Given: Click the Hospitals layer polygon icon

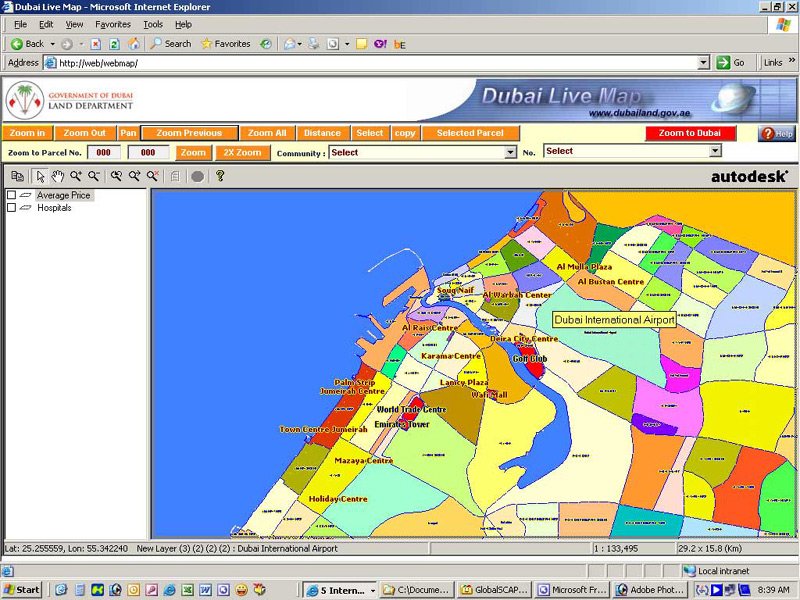Looking at the screenshot, I should pyautogui.click(x=26, y=208).
